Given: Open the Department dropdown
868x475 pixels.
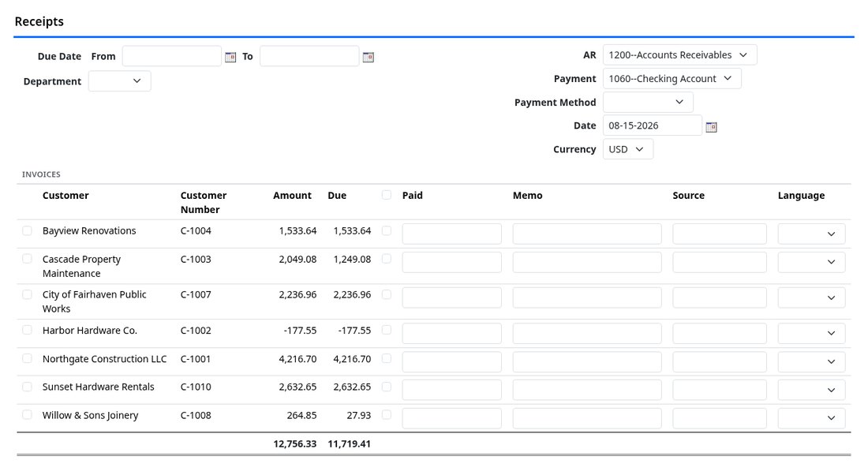Looking at the screenshot, I should 120,80.
